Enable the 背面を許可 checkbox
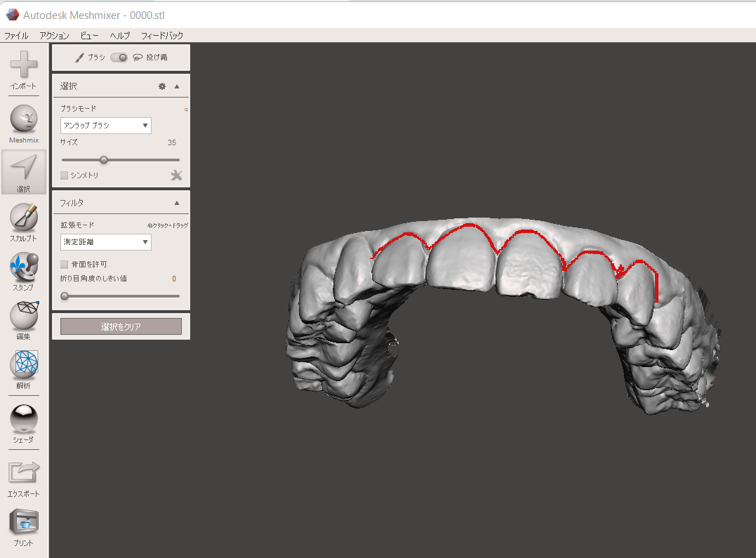Image resolution: width=756 pixels, height=558 pixels. tap(64, 265)
